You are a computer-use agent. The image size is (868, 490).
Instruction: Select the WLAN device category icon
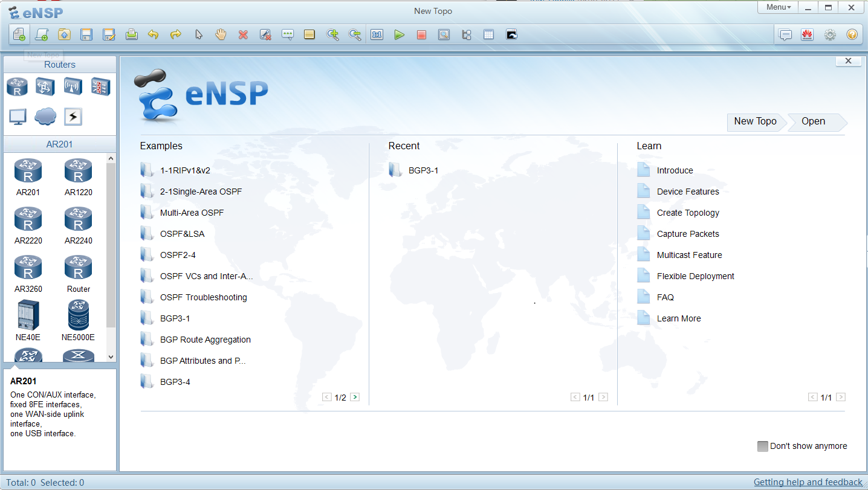click(73, 87)
